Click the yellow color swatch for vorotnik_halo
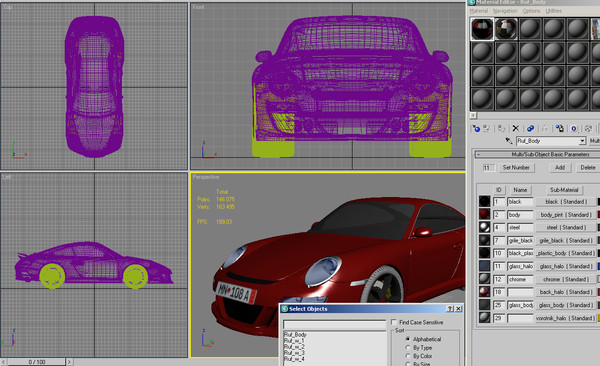This screenshot has width=600, height=366. 598,318
